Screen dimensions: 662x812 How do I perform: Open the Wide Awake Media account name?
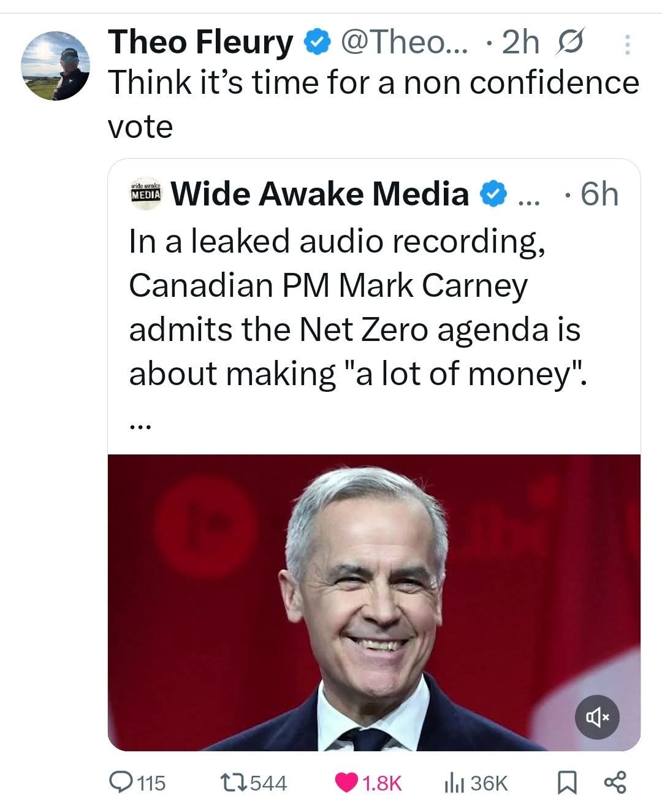pos(319,194)
